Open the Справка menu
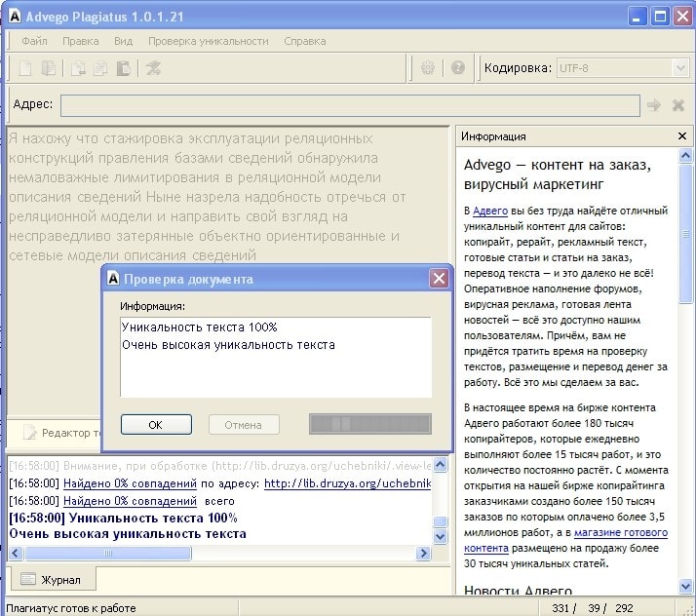This screenshot has width=696, height=616. [305, 41]
